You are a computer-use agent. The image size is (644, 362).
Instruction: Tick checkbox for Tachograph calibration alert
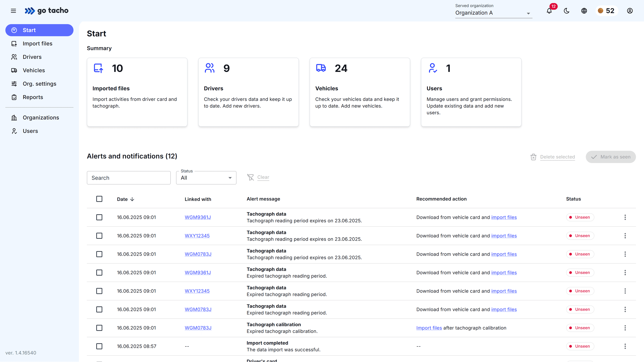click(99, 328)
